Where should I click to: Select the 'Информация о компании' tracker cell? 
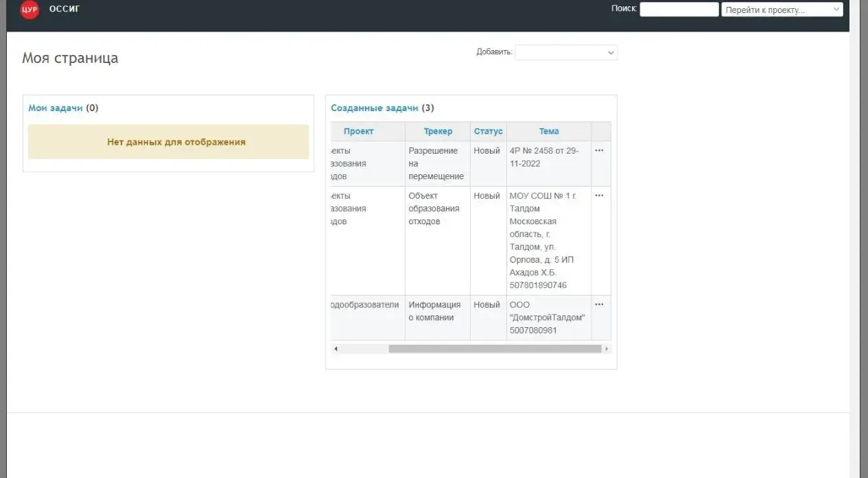tap(437, 318)
